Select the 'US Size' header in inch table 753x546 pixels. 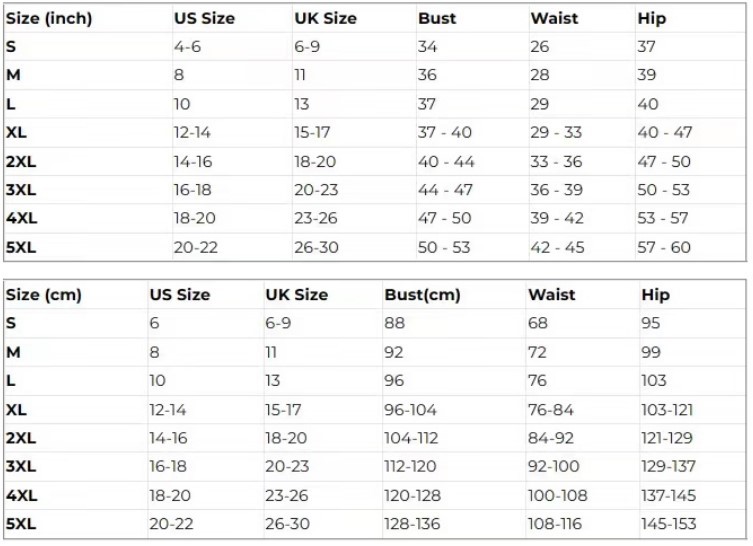[x=205, y=18]
